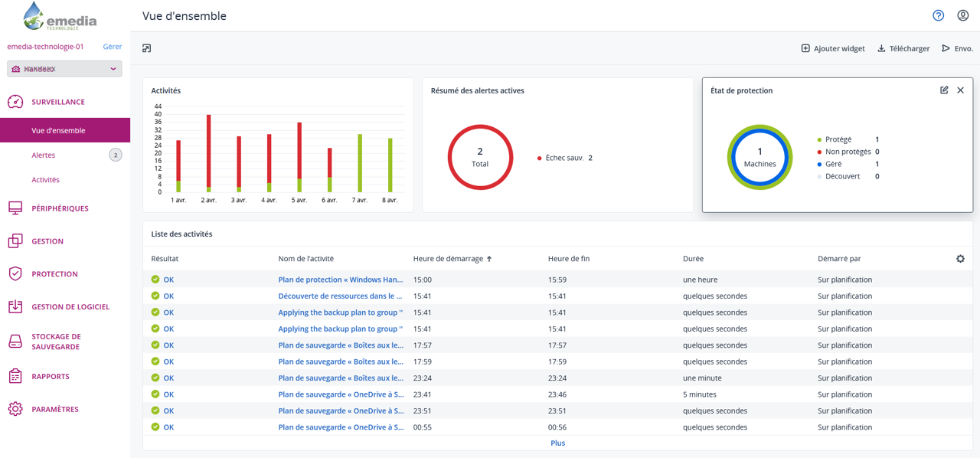
Task: Click the Gérer link near emedia-technologie-01
Action: [112, 46]
